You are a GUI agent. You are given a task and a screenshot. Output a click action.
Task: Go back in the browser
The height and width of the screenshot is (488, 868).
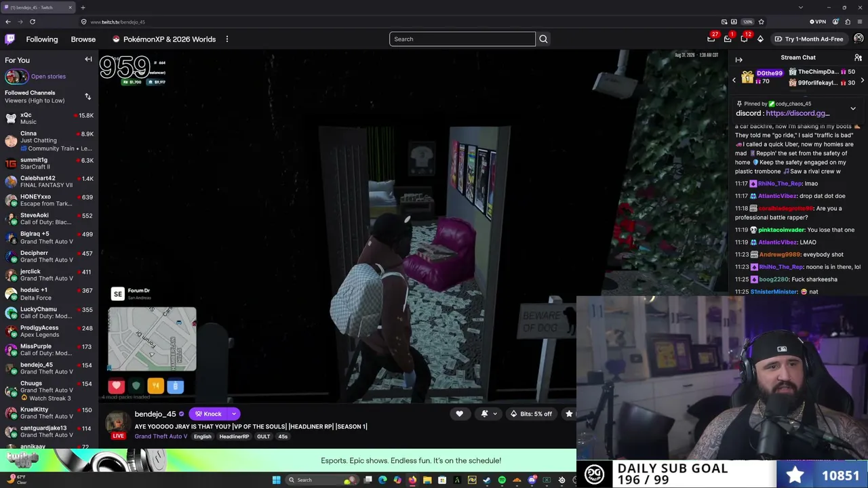[x=8, y=22]
